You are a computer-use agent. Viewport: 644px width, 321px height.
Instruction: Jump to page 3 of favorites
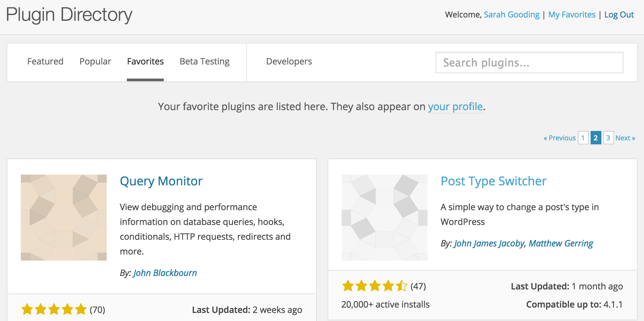608,138
